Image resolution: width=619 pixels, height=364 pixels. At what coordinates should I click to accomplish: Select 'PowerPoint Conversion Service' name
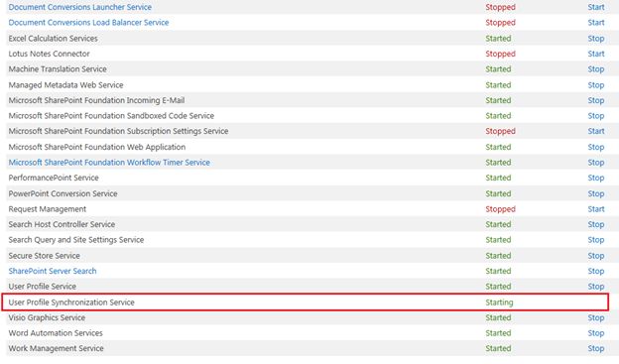pos(62,193)
